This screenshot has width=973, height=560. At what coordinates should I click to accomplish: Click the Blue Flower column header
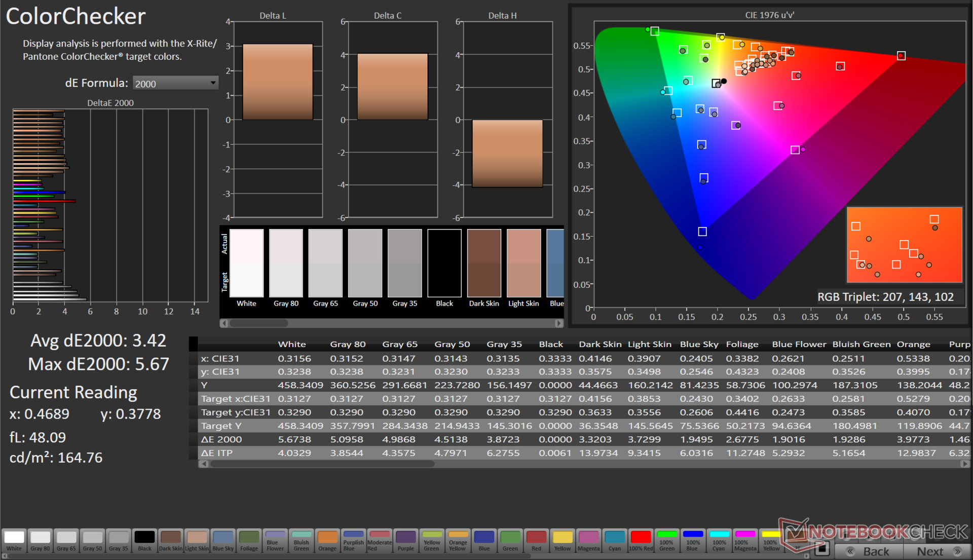pos(799,344)
